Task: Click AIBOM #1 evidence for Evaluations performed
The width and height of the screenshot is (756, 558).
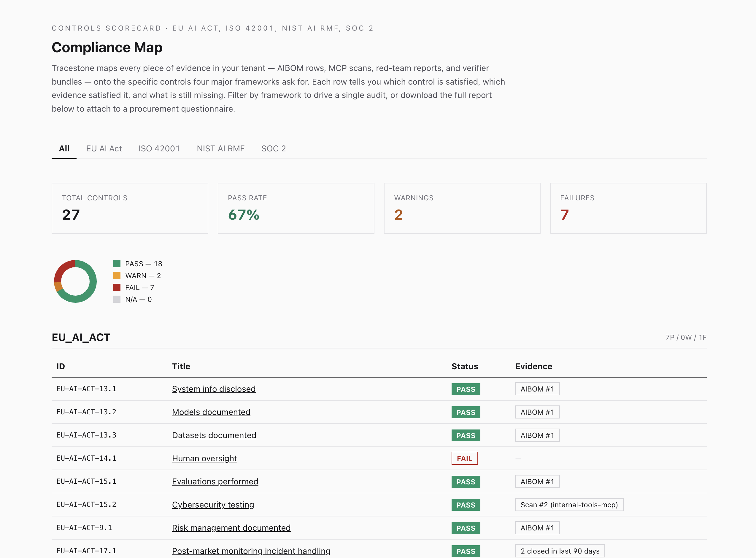Action: [537, 481]
